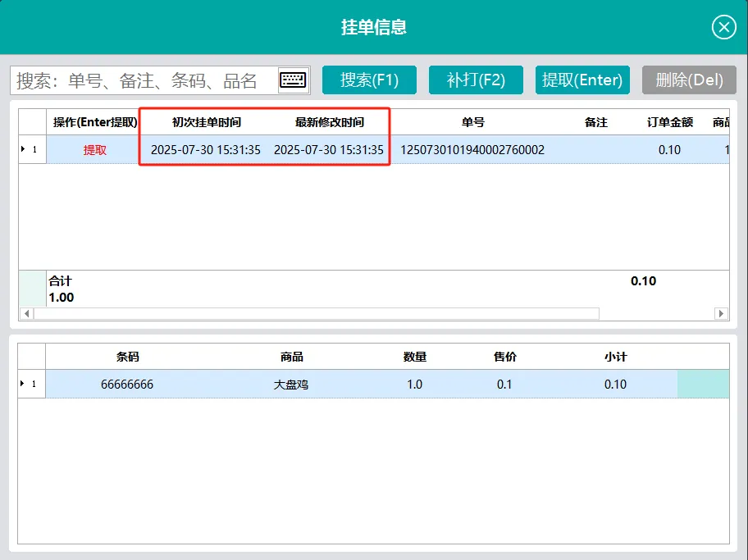Click the 删除(Del) button

click(689, 80)
